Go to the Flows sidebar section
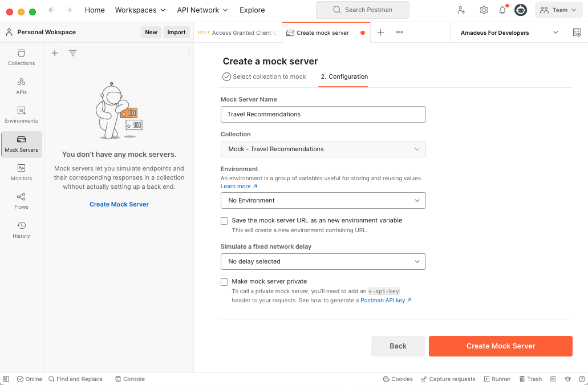Image resolution: width=588 pixels, height=385 pixels. pyautogui.click(x=21, y=201)
